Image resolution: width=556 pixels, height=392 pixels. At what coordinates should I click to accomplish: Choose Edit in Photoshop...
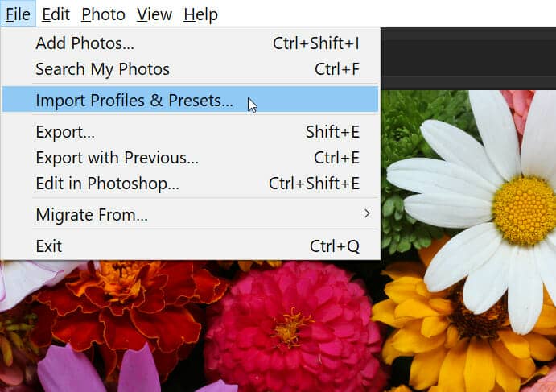click(191, 184)
